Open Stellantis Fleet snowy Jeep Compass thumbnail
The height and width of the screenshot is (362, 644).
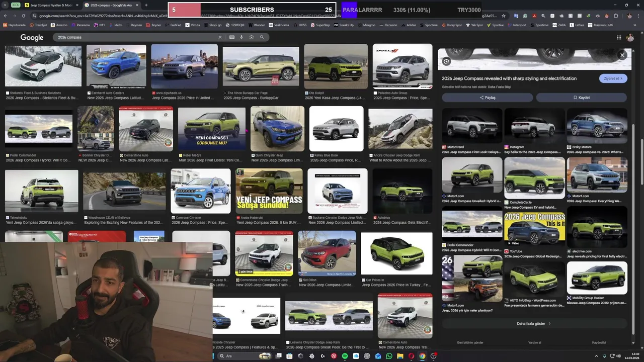43,66
